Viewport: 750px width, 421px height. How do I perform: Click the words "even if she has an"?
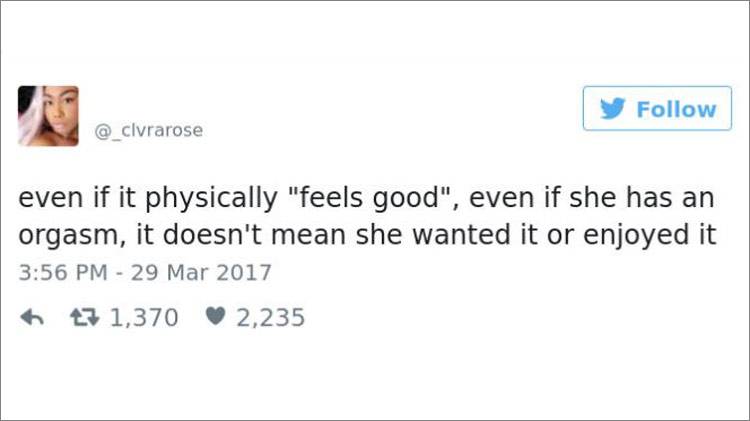pyautogui.click(x=598, y=200)
